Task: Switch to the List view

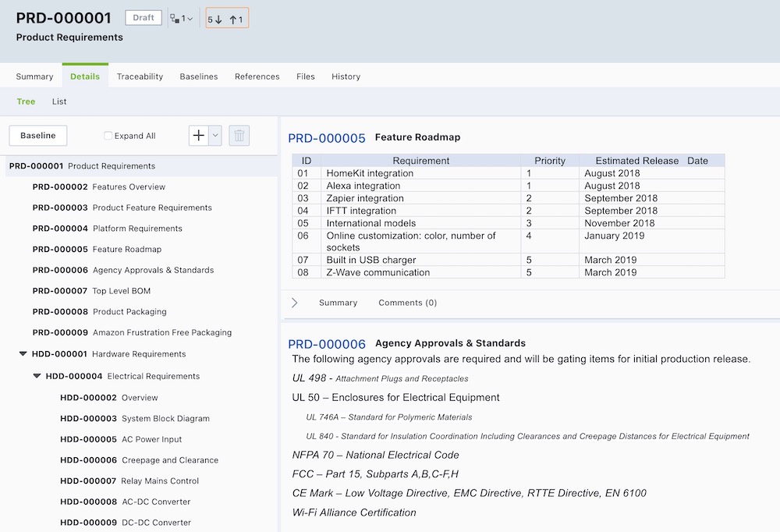Action: pyautogui.click(x=59, y=101)
